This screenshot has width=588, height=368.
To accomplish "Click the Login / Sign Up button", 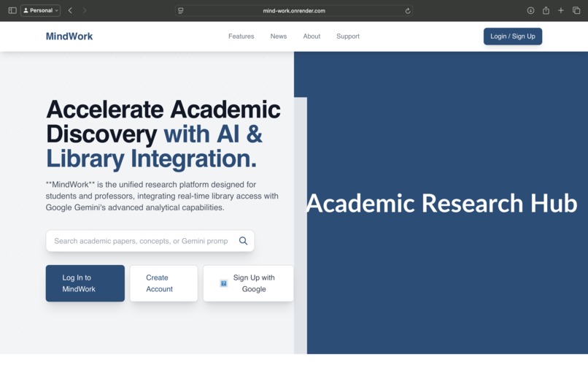I will [513, 37].
